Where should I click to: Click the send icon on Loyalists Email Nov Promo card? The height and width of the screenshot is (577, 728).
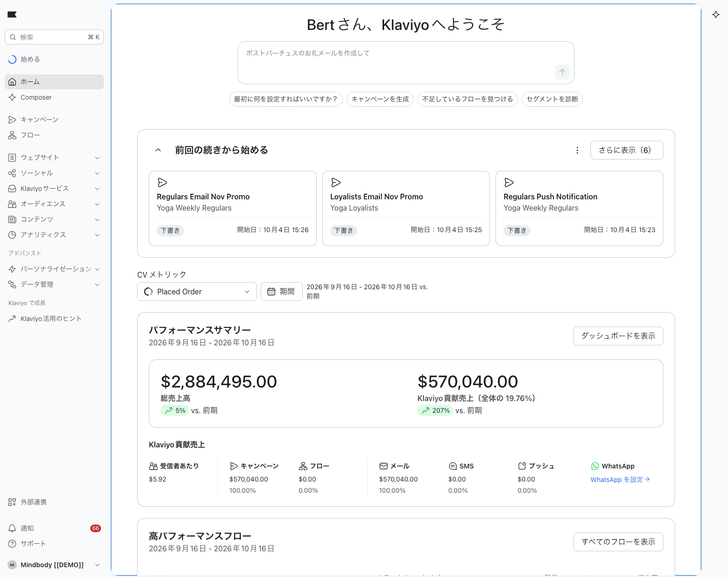336,183
